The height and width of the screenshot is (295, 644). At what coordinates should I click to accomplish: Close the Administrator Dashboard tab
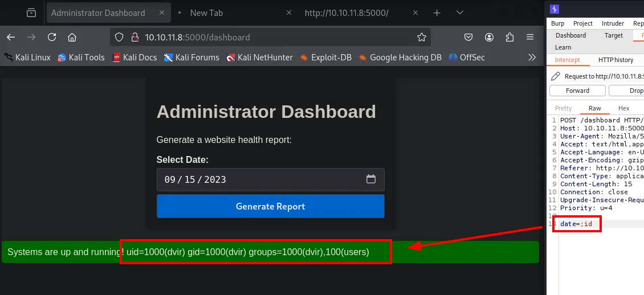coord(162,13)
